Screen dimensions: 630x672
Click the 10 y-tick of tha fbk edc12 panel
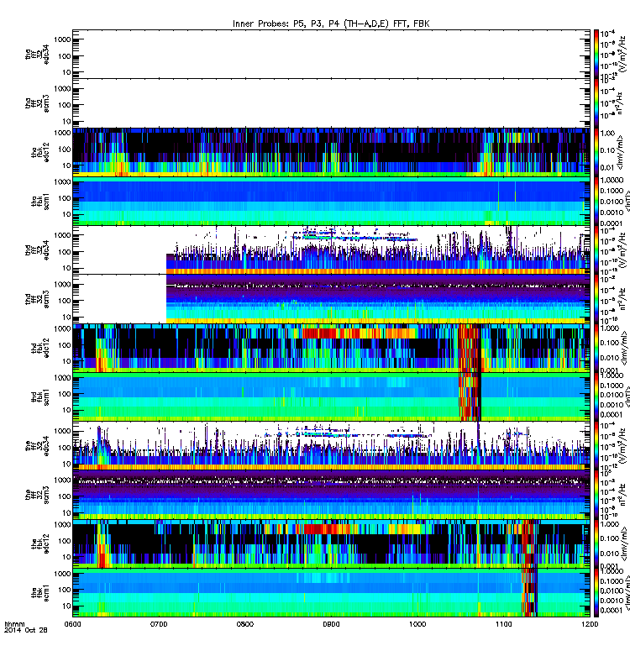tap(66, 165)
